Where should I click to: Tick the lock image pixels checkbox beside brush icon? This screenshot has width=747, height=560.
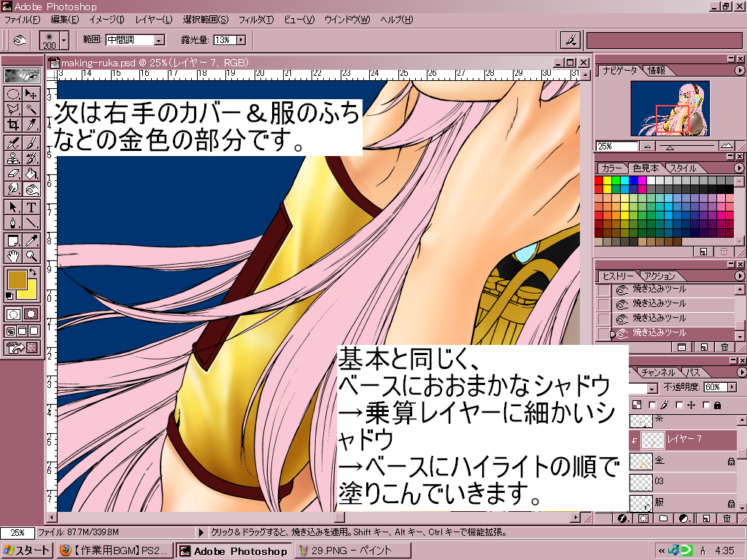[x=652, y=405]
